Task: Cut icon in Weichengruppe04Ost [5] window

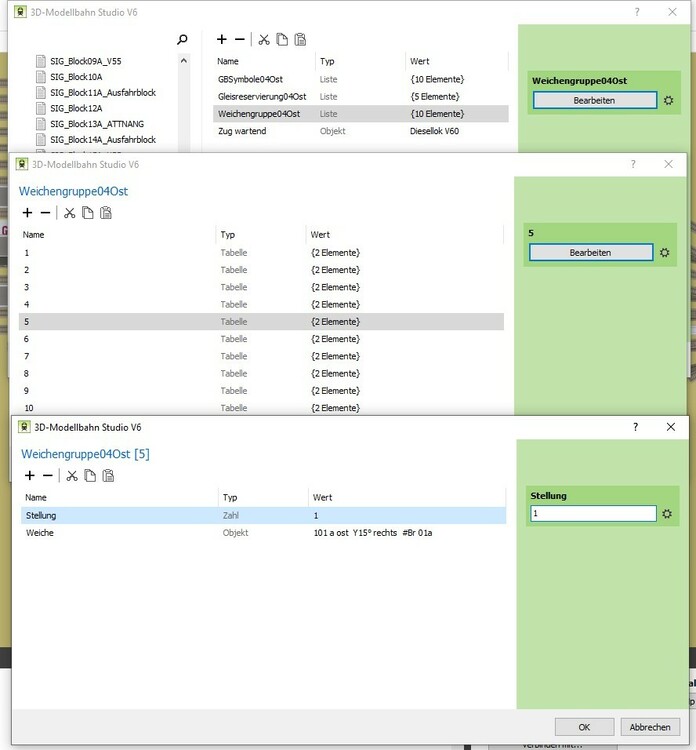Action: [x=72, y=475]
